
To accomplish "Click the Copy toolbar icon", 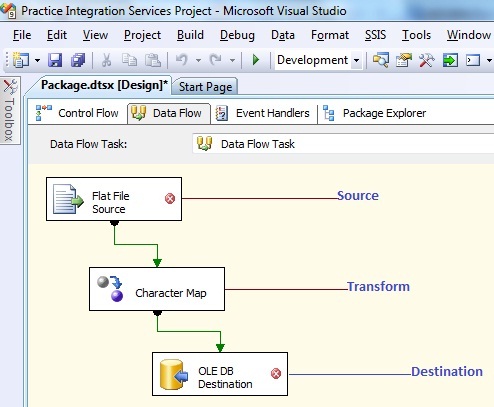I will [x=129, y=60].
